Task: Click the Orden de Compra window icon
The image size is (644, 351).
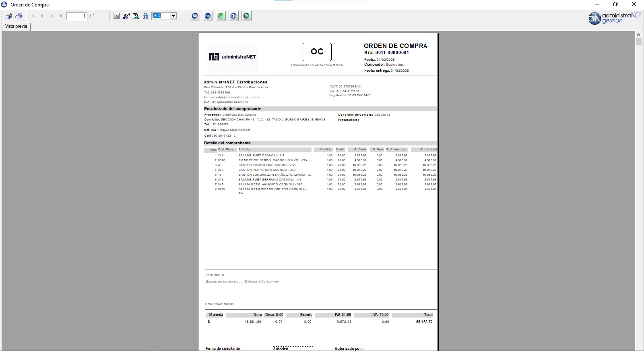Action: click(4, 4)
